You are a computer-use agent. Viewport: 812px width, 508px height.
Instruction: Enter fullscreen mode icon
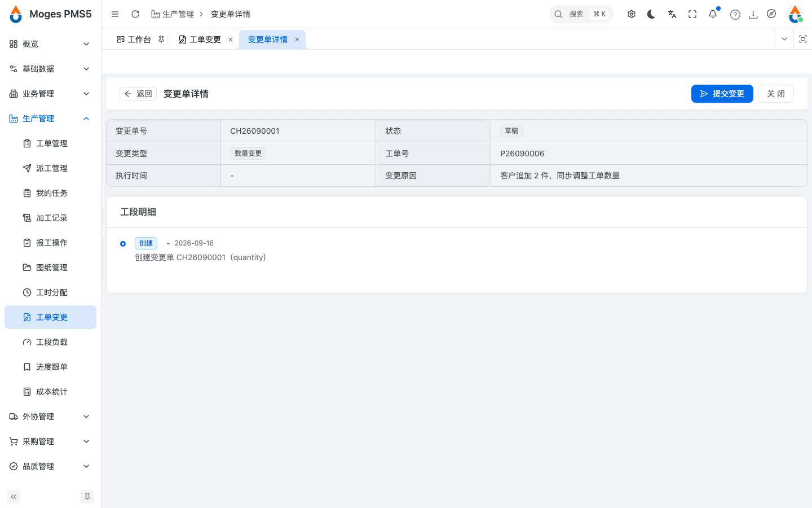(x=692, y=14)
